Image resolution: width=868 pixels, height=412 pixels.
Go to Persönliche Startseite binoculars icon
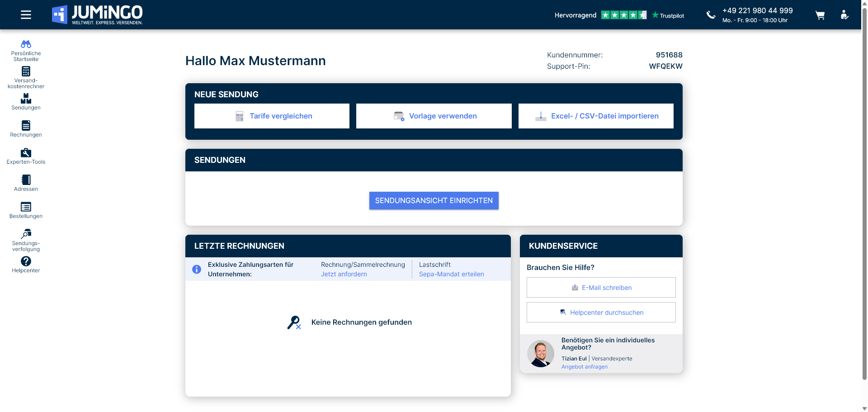point(26,44)
